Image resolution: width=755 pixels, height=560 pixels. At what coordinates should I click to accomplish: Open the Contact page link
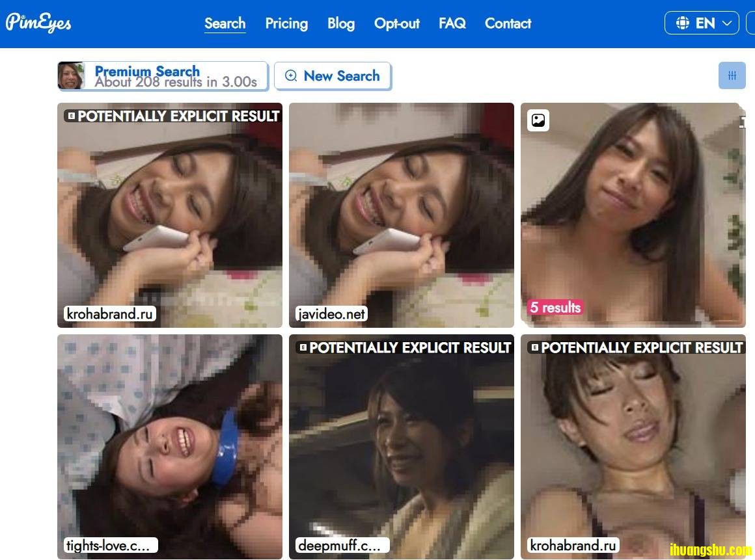(508, 23)
